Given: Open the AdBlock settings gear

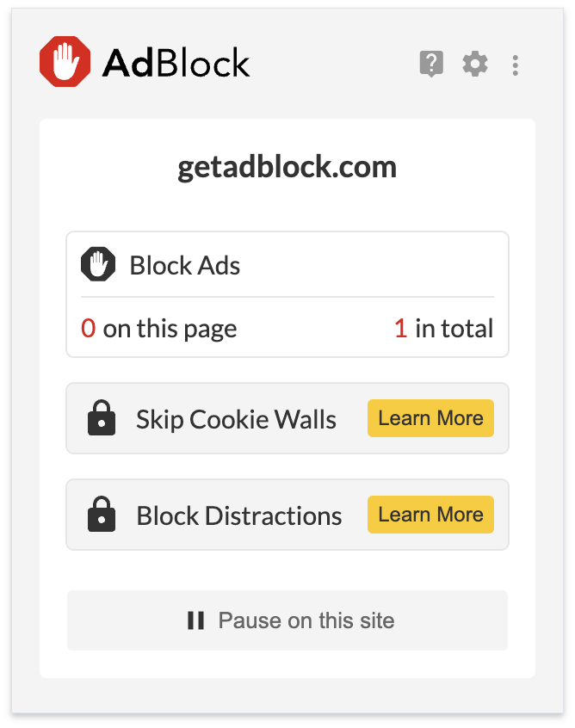Looking at the screenshot, I should (x=474, y=64).
